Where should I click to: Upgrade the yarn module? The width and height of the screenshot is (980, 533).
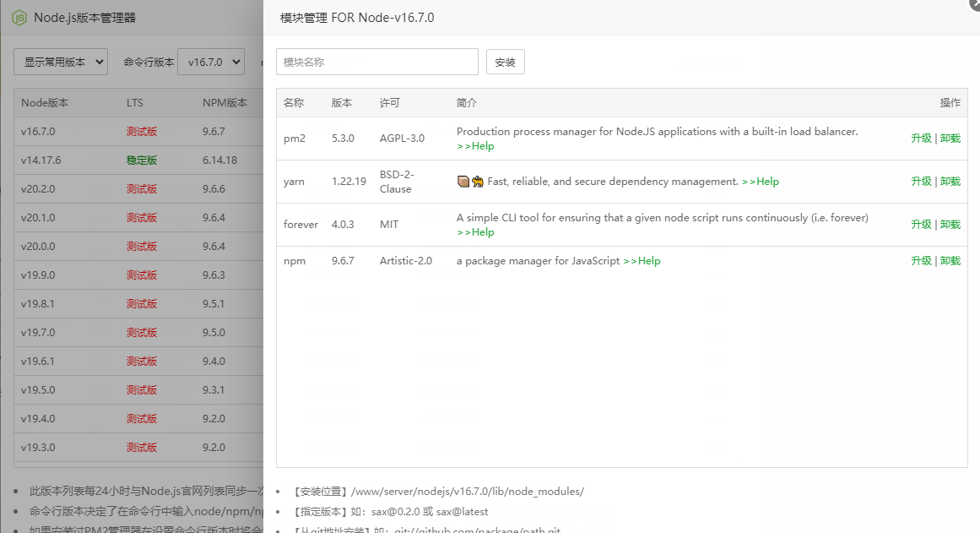point(921,182)
